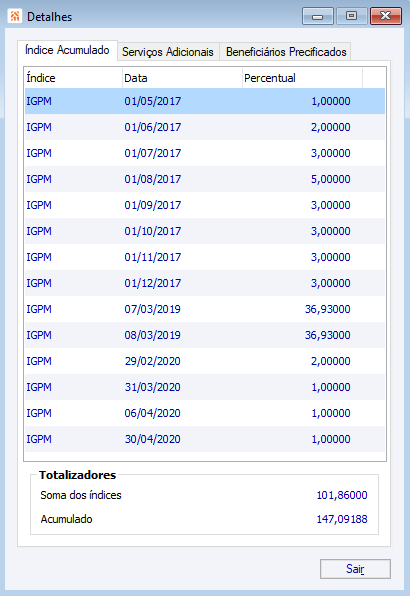The image size is (410, 596).
Task: Click the IGPM cell in the 01/12/2017 row
Action: tap(39, 283)
